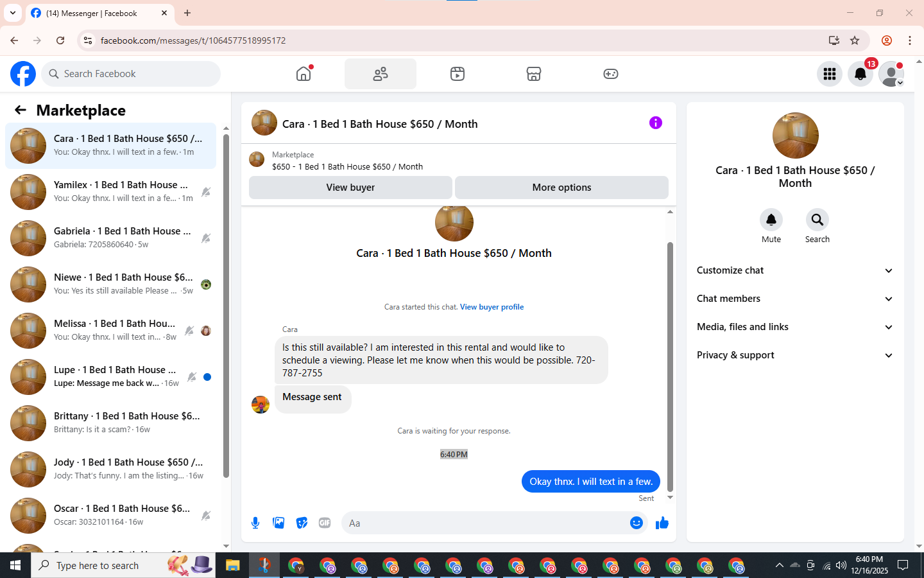Pick a GIF using the GIF icon

[x=325, y=523]
